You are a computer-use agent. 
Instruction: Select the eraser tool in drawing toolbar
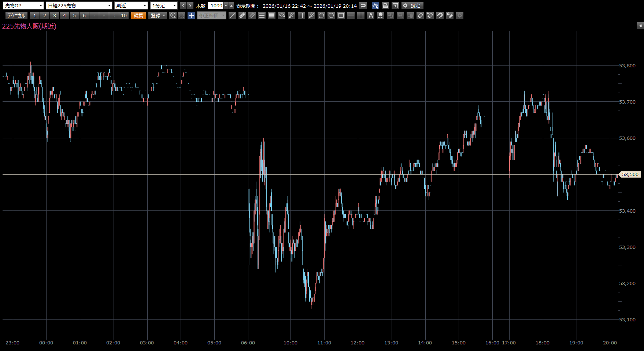(420, 15)
